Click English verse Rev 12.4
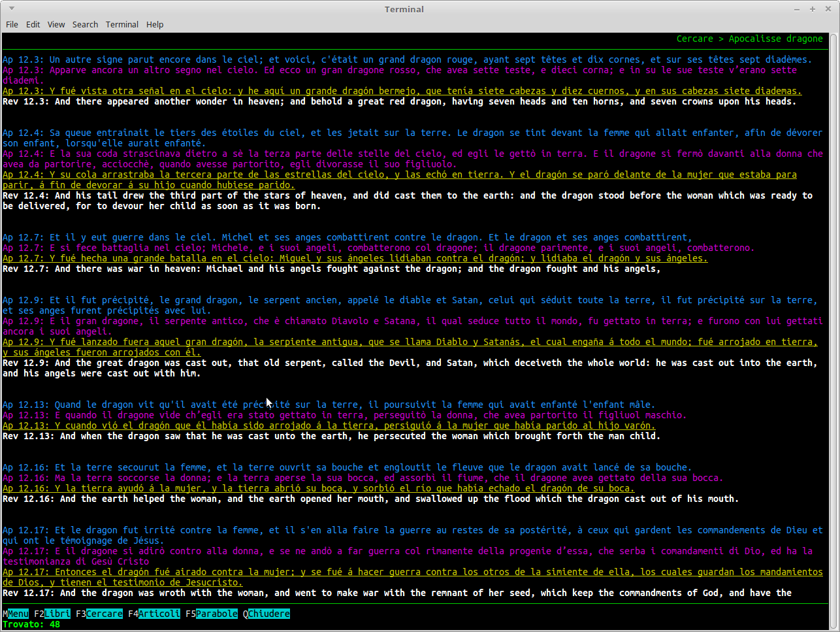 [408, 201]
